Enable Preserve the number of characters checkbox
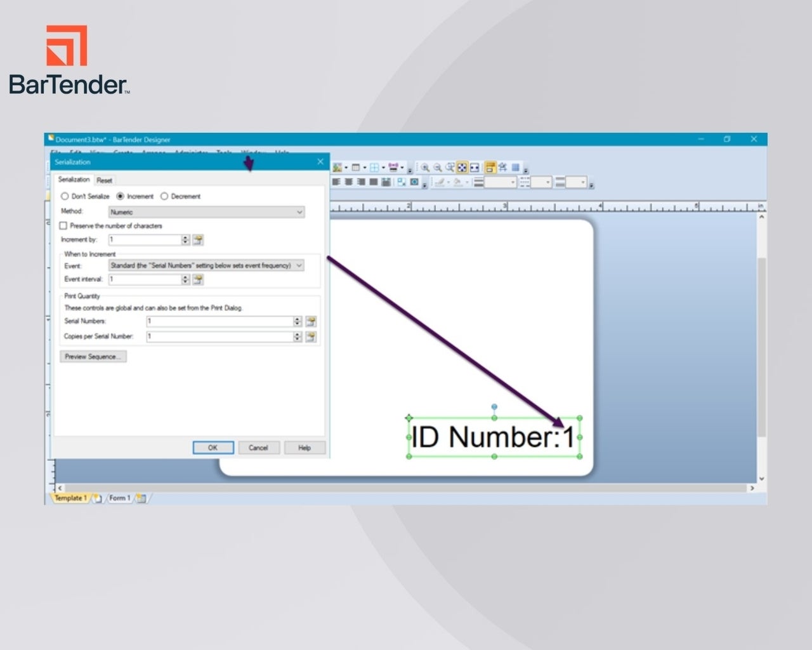 point(63,225)
